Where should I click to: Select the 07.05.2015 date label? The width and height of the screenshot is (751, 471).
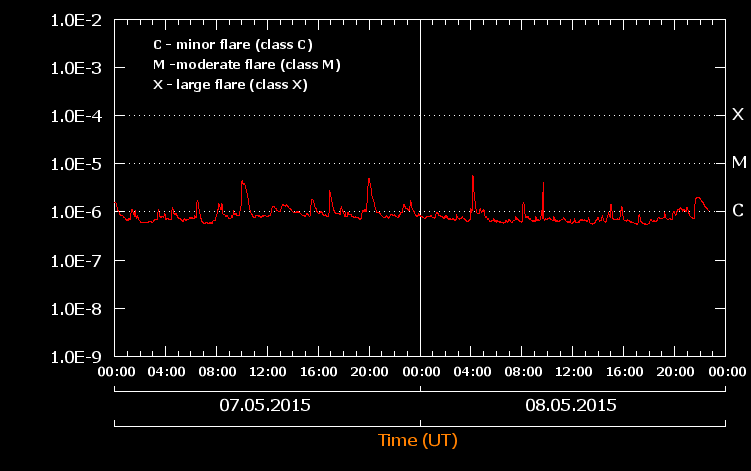pyautogui.click(x=265, y=406)
